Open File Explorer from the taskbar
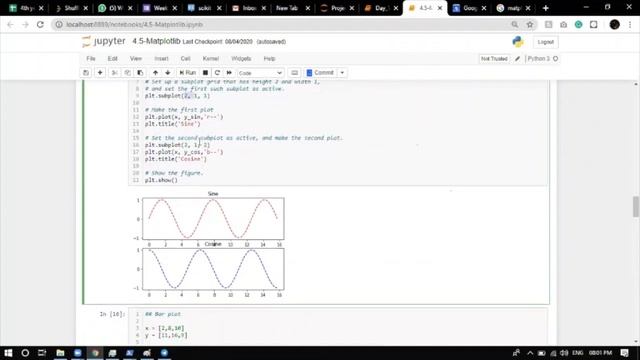The height and width of the screenshot is (360, 640). pyautogui.click(x=60, y=353)
